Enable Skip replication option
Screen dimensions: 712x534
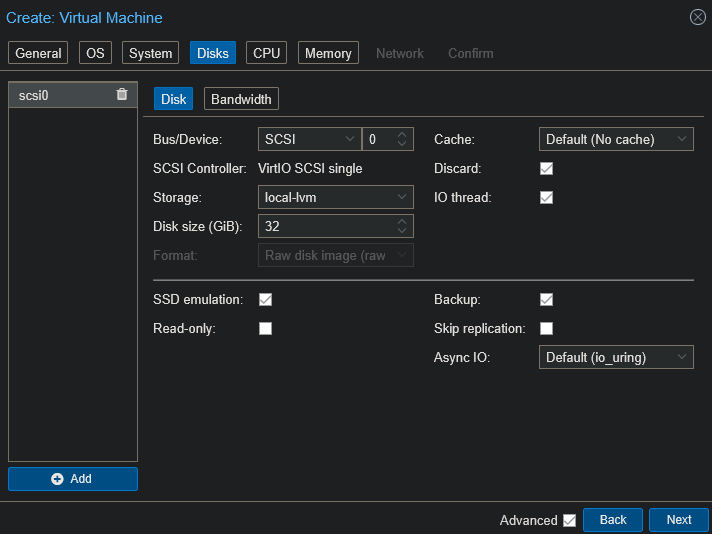click(x=546, y=328)
